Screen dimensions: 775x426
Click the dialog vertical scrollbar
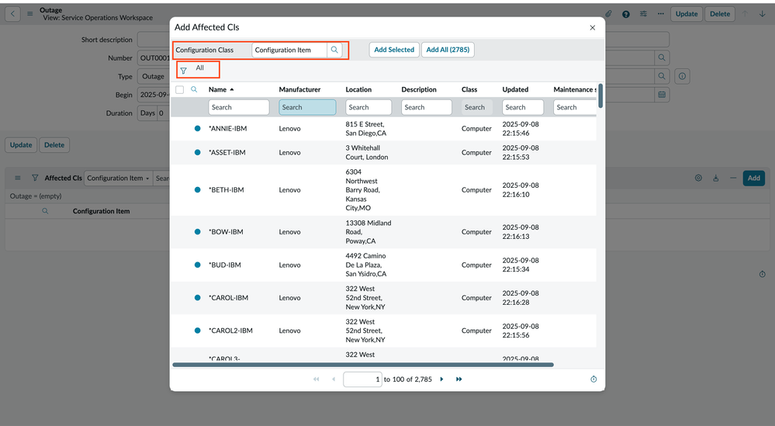[601, 95]
